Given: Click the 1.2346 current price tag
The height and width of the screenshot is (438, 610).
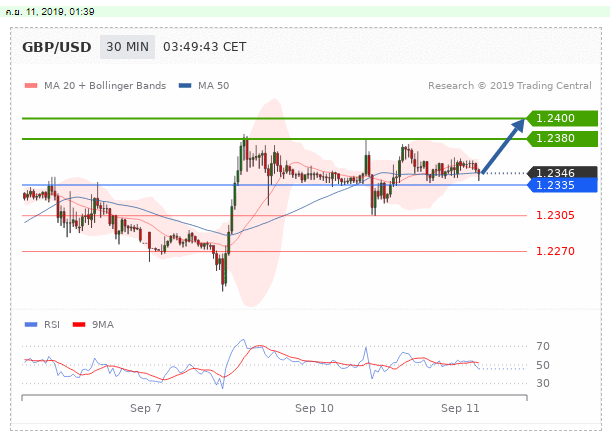Looking at the screenshot, I should coord(562,172).
